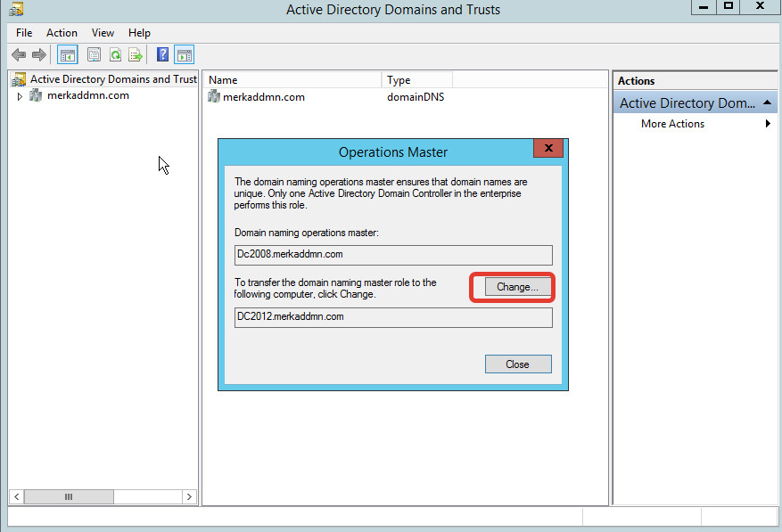The height and width of the screenshot is (532, 782).
Task: Minimize the Active Directory Domains and Trusts window
Action: tap(704, 7)
